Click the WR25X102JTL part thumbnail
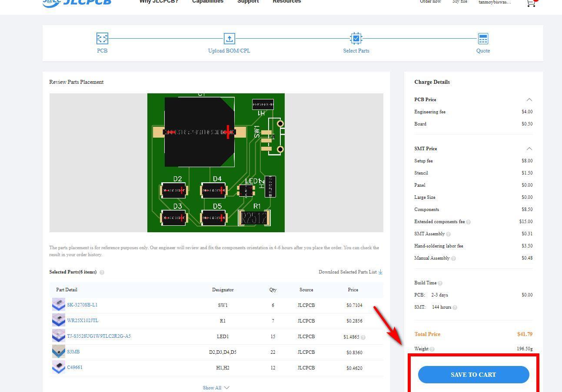 tap(58, 320)
